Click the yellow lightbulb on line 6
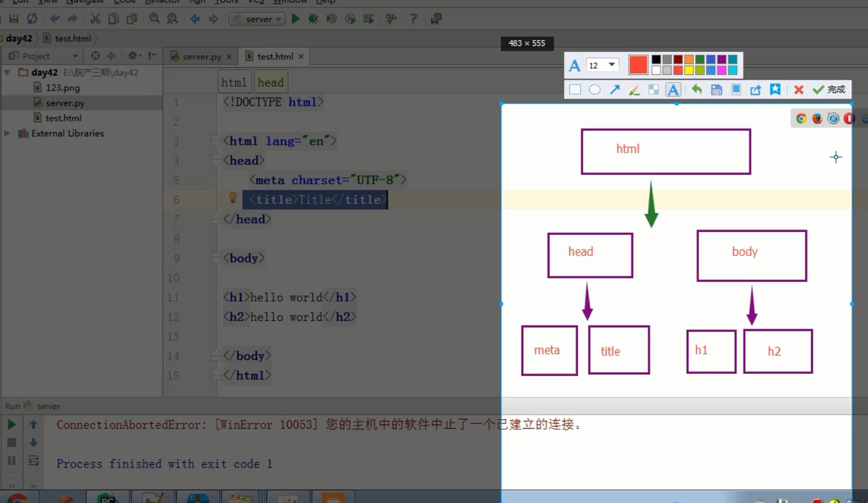 point(233,197)
